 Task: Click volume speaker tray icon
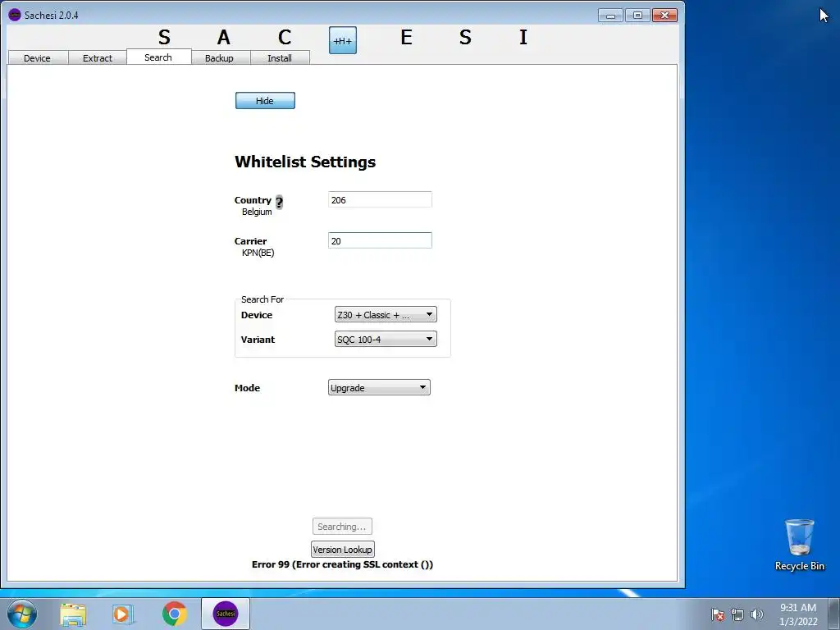(756, 614)
